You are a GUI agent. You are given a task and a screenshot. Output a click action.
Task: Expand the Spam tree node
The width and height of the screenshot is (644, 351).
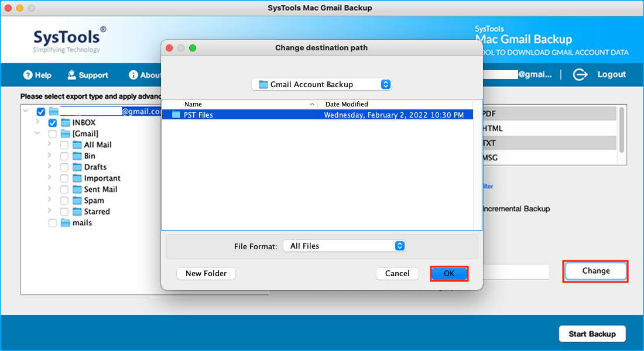[49, 199]
